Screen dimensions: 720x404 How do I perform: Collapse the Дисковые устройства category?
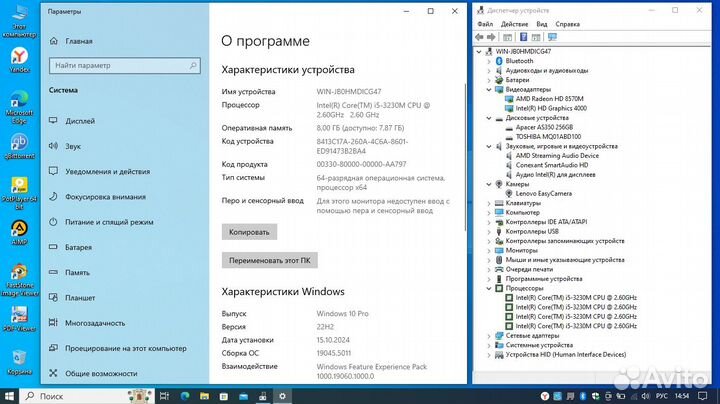(x=489, y=118)
